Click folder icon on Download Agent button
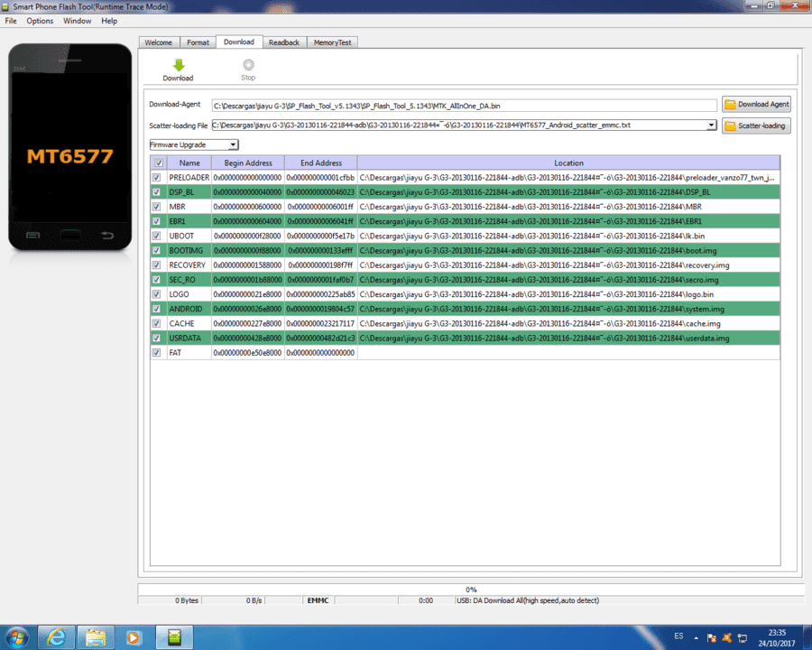812x650 pixels. [730, 104]
